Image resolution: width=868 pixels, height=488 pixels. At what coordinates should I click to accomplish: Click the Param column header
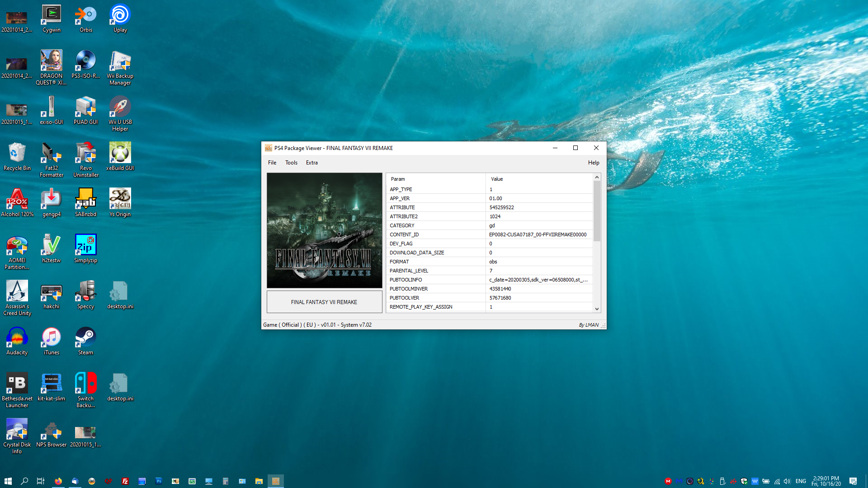click(436, 179)
